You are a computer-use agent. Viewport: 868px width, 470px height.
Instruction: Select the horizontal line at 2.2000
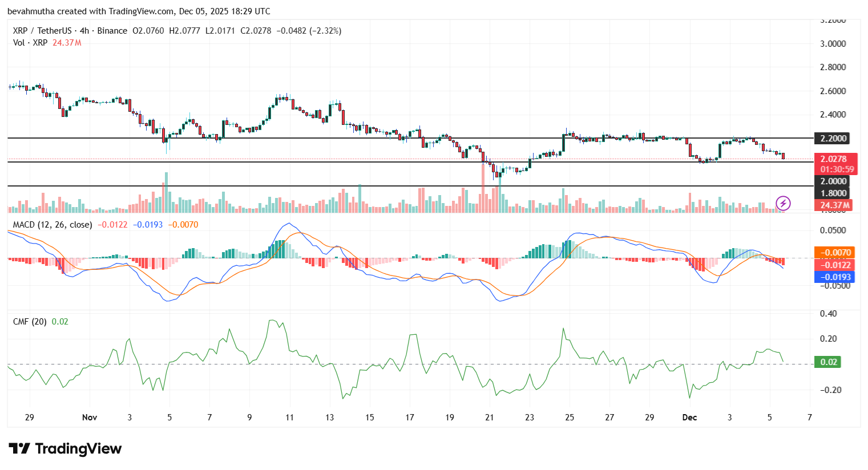342,138
